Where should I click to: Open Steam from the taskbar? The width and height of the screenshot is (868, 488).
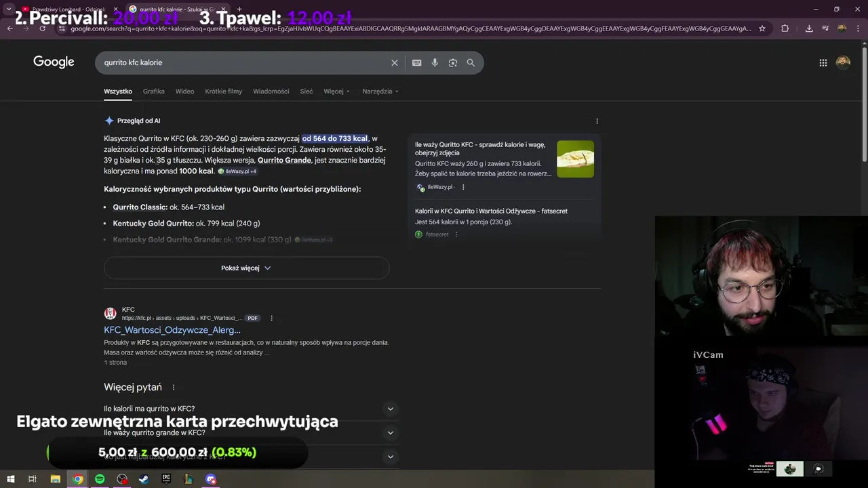point(144,479)
